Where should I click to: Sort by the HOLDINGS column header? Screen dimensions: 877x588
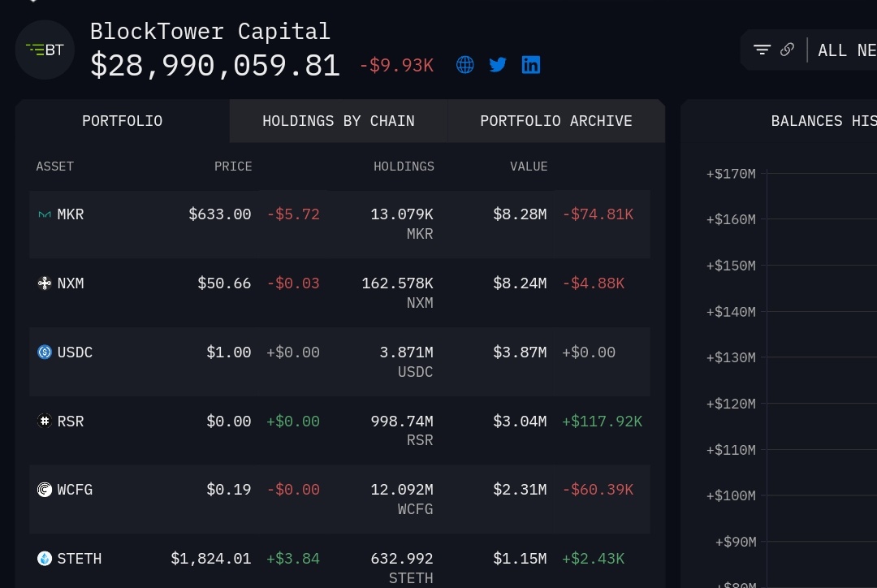click(x=404, y=166)
